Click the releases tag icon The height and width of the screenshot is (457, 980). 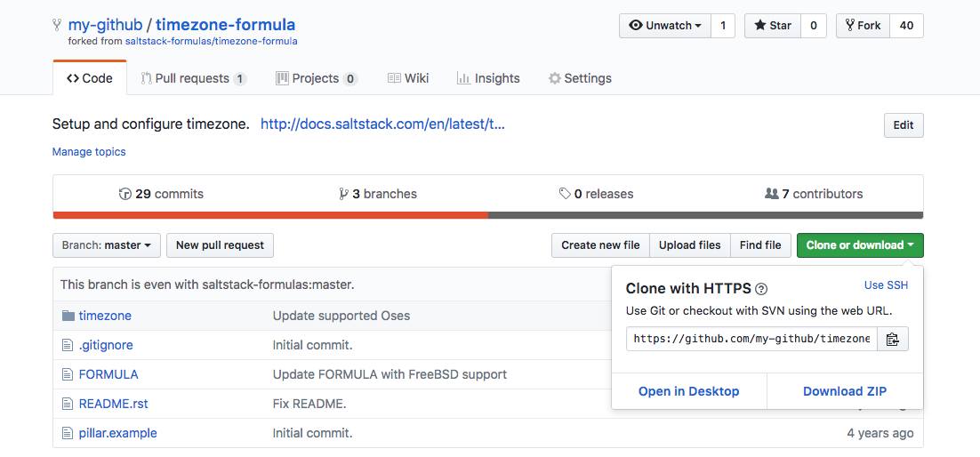(x=564, y=194)
